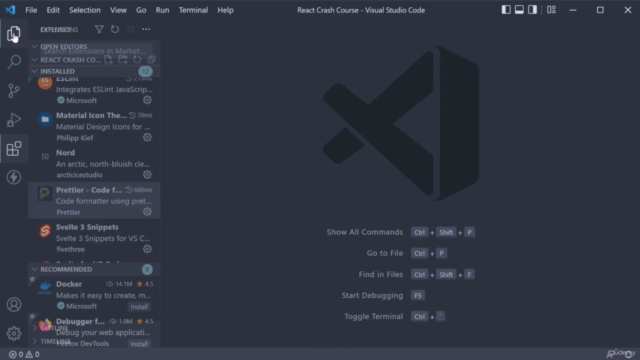
Task: Open the Help menu
Action: pyautogui.click(x=225, y=10)
